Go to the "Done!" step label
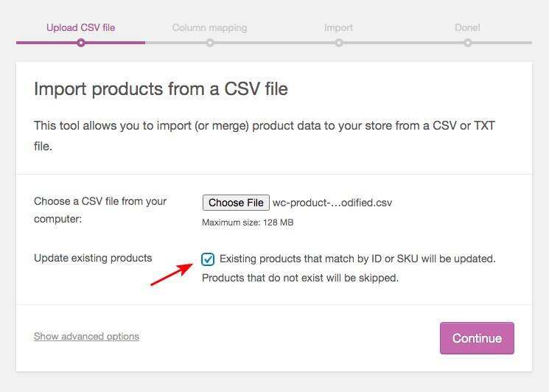Image resolution: width=549 pixels, height=392 pixels. 467,28
